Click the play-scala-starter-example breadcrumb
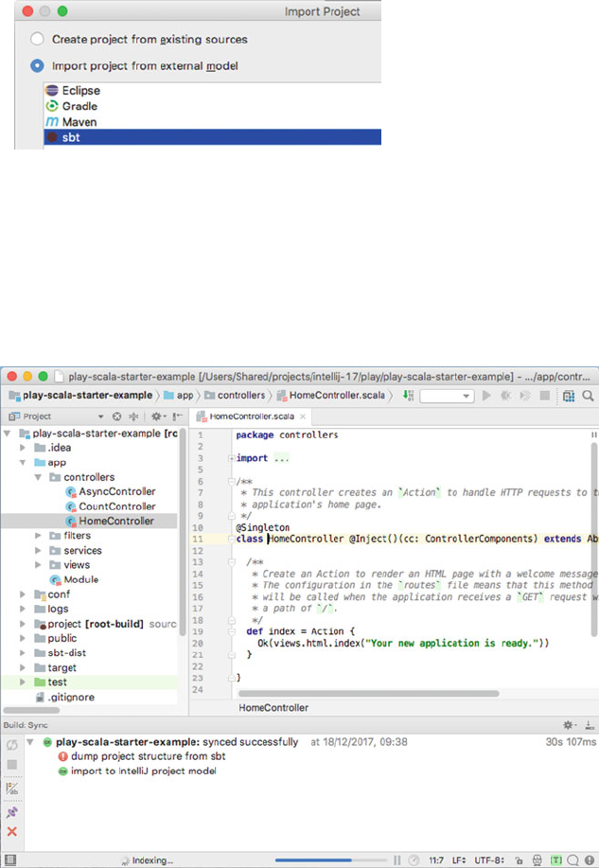Image resolution: width=599 pixels, height=868 pixels. pos(80,396)
